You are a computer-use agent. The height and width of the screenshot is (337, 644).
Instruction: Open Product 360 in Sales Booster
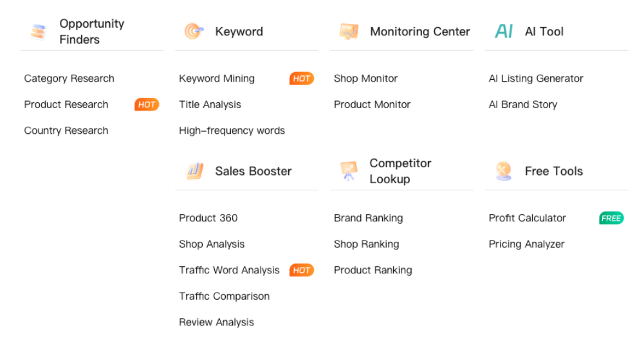pyautogui.click(x=208, y=218)
